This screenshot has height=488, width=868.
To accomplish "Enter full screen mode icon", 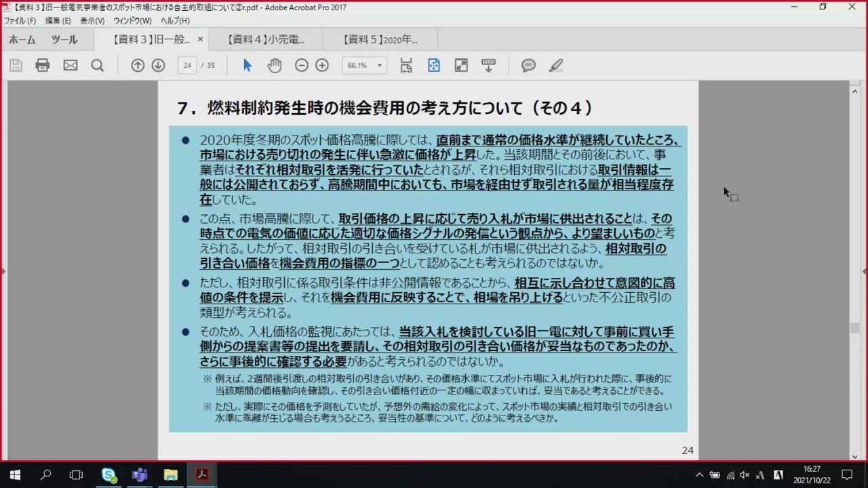I will click(x=461, y=66).
